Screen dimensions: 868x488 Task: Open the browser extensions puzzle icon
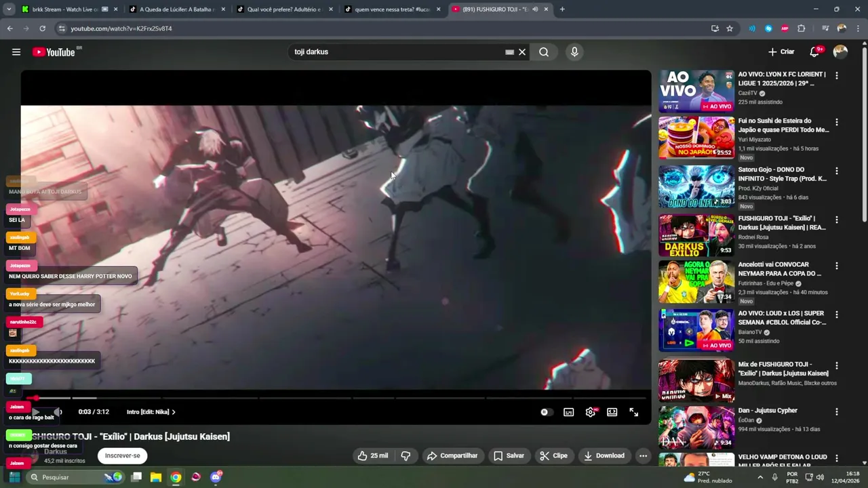[x=802, y=28]
